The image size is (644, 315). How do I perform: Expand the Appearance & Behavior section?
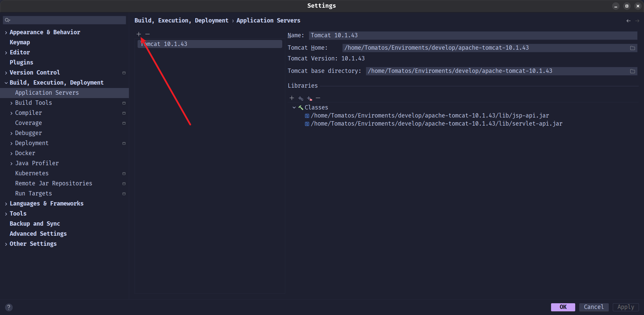click(6, 33)
